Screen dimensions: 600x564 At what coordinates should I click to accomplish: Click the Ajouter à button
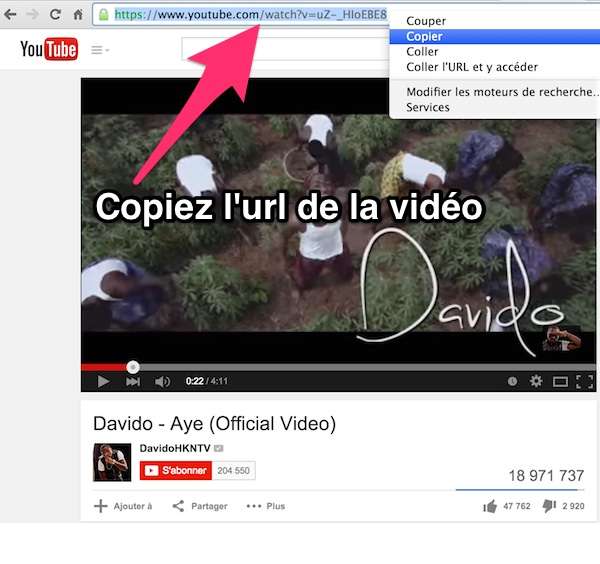coord(123,506)
